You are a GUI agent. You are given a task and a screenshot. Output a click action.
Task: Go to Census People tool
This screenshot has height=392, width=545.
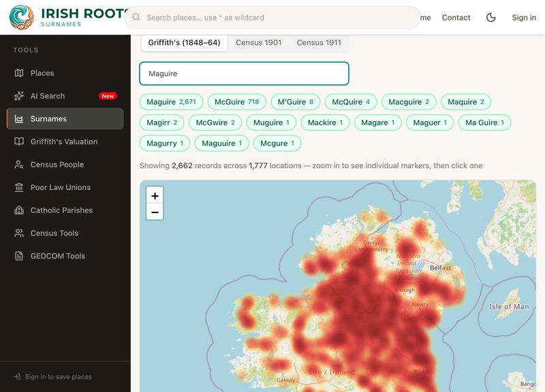tap(65, 165)
